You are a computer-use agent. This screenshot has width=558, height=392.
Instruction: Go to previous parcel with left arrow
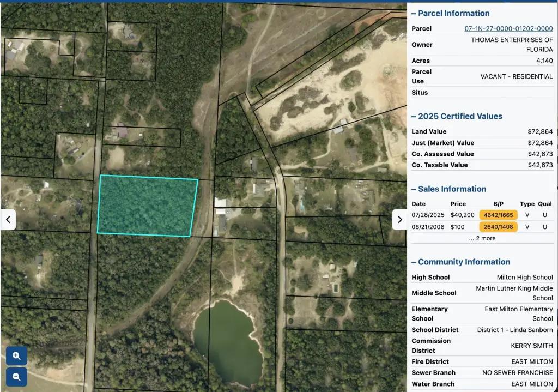click(8, 219)
